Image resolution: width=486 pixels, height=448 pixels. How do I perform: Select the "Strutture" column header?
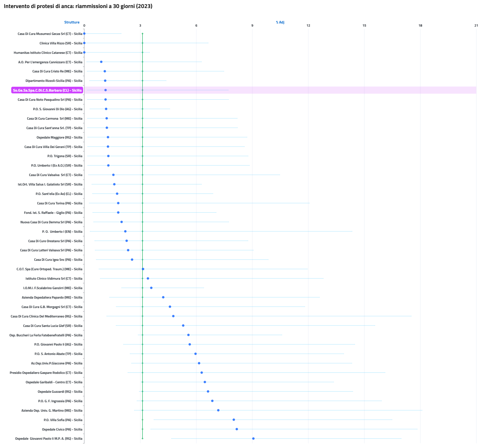(x=72, y=22)
